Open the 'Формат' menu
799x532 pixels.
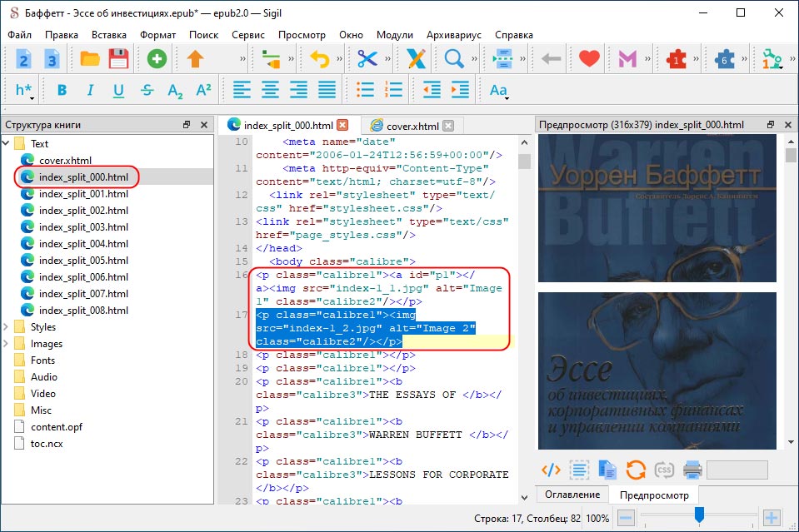(158, 35)
